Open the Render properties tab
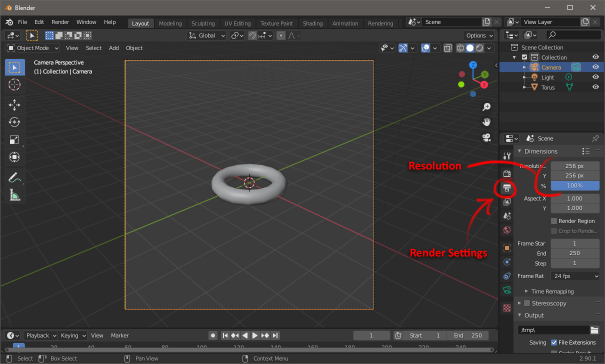Image resolution: width=605 pixels, height=364 pixels. click(x=507, y=173)
